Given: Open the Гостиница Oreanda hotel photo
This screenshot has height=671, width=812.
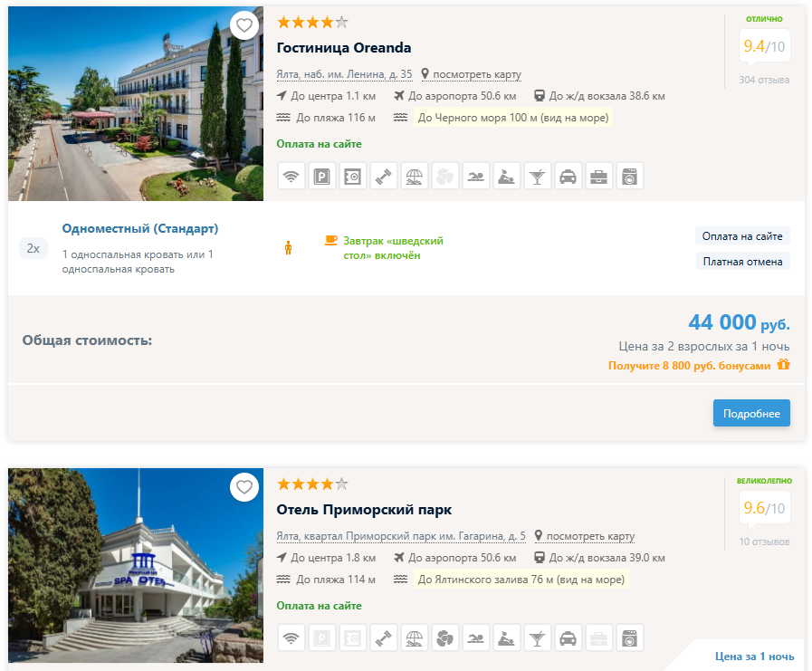Looking at the screenshot, I should coord(136,104).
